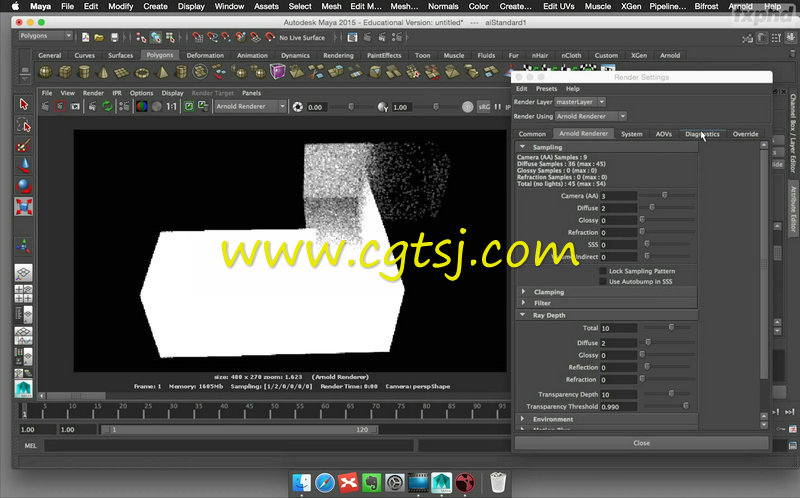Open the Render Settings window icon in status line
Image resolution: width=800 pixels, height=498 pixels.
pos(396,37)
